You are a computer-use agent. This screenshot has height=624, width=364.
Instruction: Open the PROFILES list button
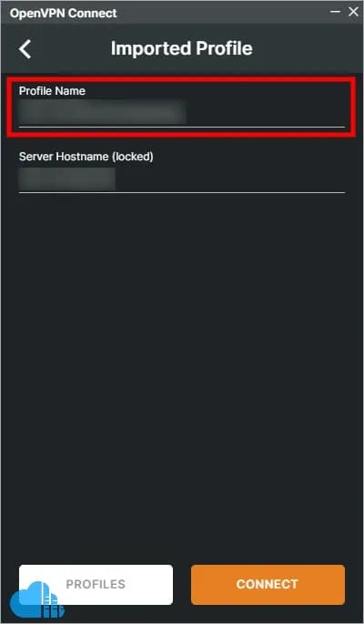pyautogui.click(x=96, y=585)
